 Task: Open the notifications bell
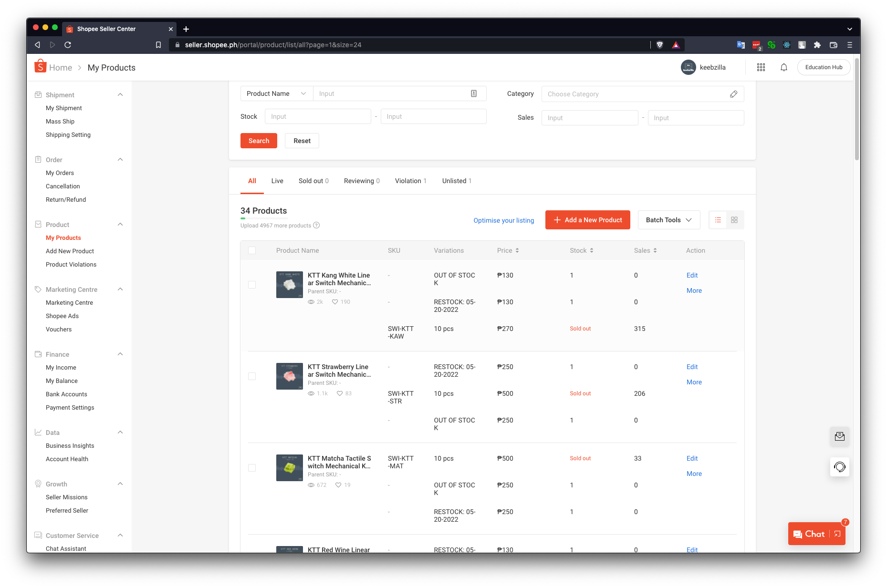tap(784, 67)
